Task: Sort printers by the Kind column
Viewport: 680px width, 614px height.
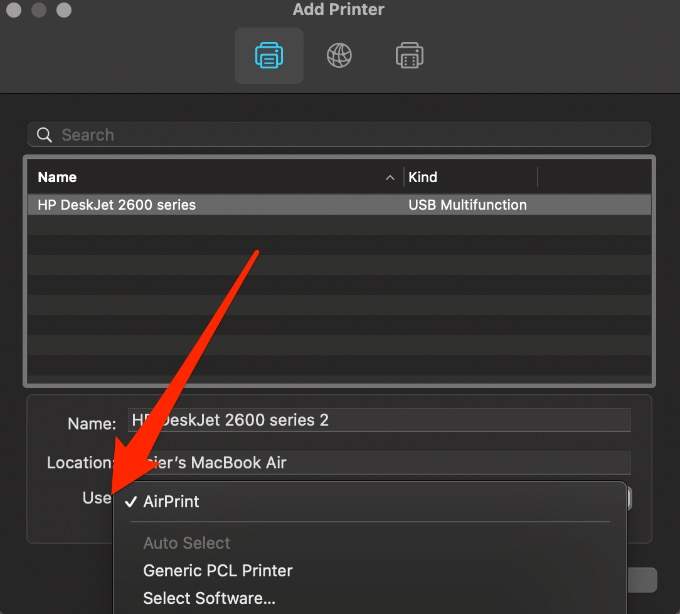Action: pos(423,177)
